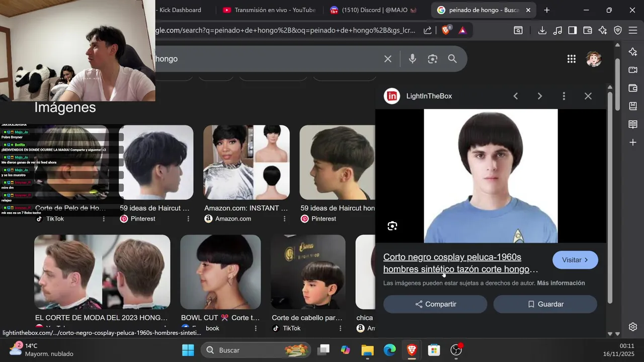Screen dimensions: 644x362
Task: Search inside image with preview lens icon
Action: coord(392,226)
